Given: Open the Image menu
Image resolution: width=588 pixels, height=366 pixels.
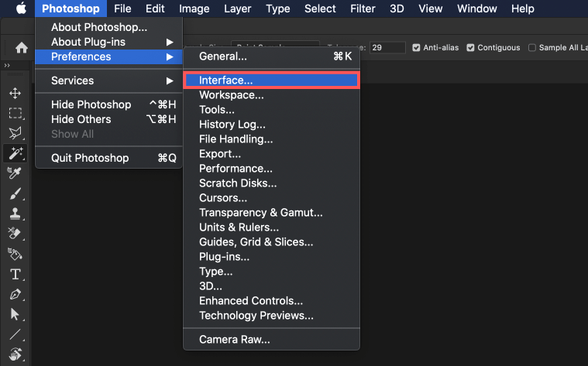Looking at the screenshot, I should pos(194,9).
